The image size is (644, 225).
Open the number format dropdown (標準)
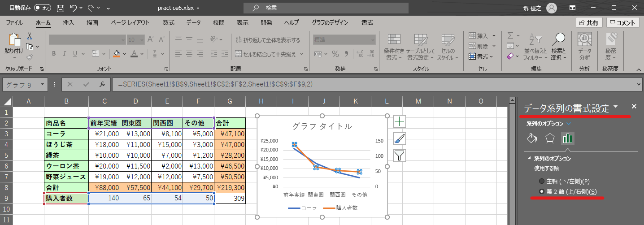pos(372,40)
